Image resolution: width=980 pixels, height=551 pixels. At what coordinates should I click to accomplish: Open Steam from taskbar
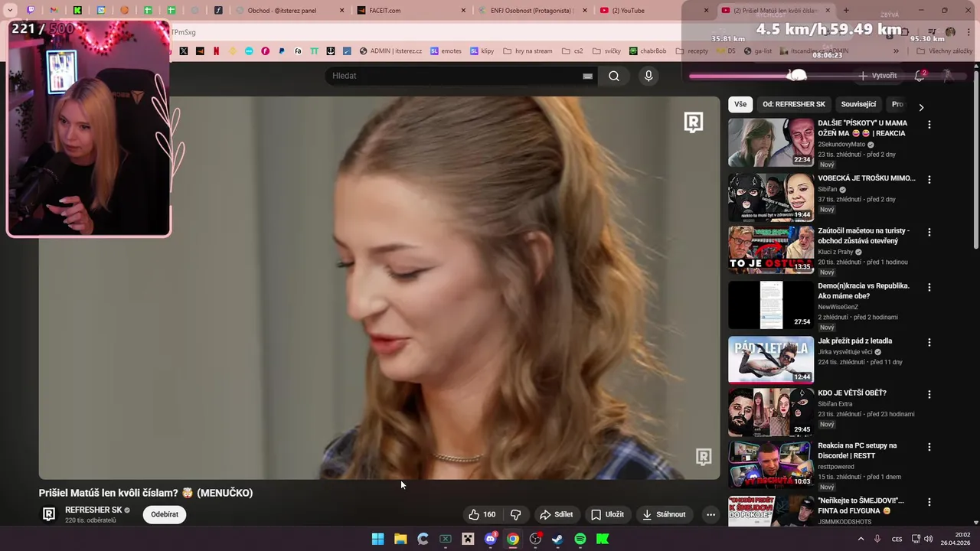(557, 539)
